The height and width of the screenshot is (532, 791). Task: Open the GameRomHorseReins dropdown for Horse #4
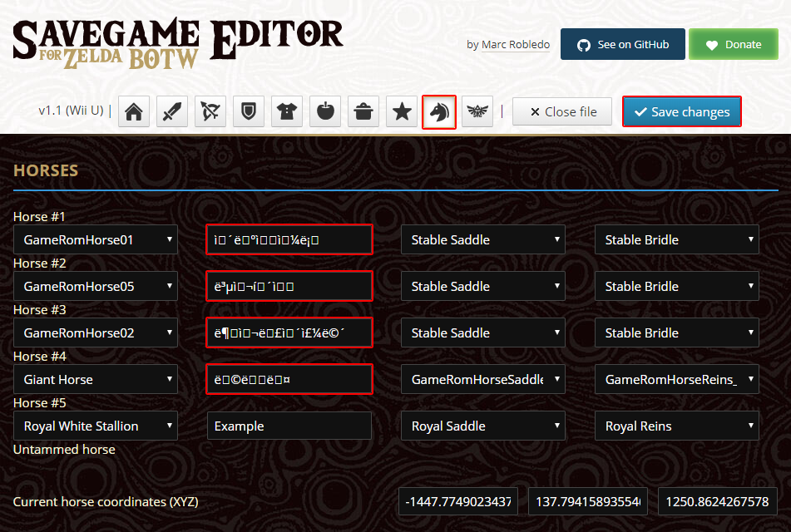[676, 379]
